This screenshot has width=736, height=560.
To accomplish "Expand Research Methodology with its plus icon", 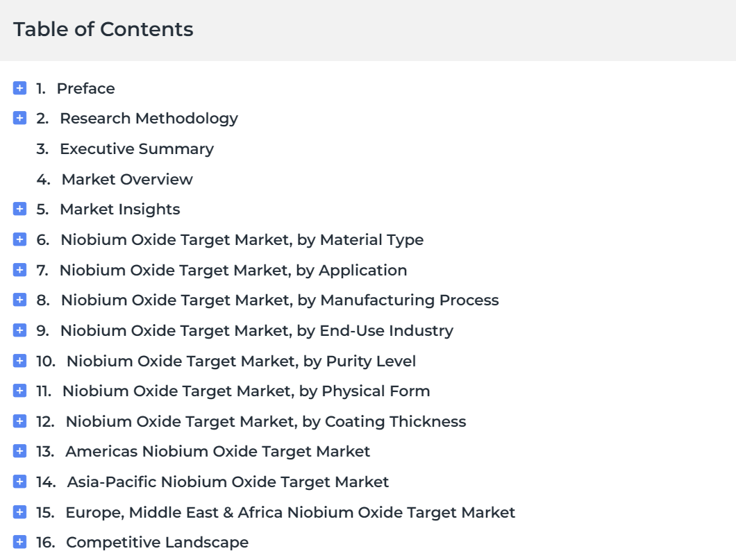I will 19,118.
